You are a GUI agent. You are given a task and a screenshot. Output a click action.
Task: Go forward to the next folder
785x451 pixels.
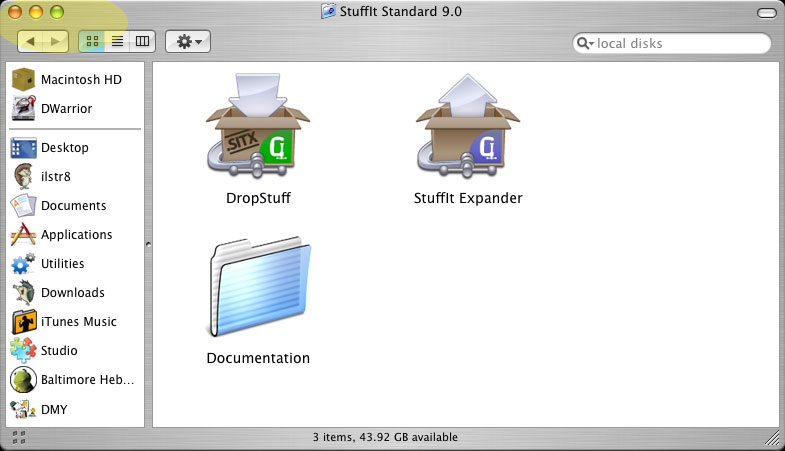[x=56, y=42]
